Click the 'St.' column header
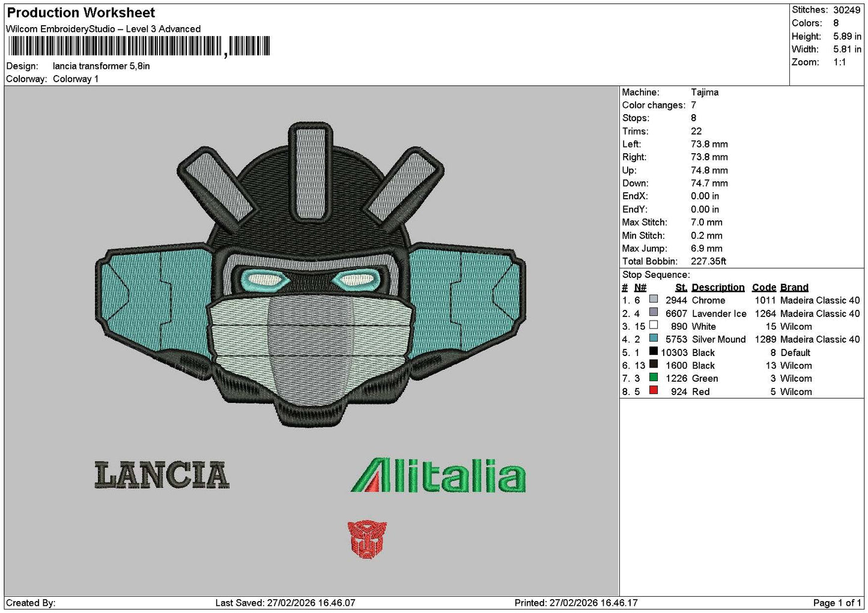Viewport: 868px width, 613px height. pyautogui.click(x=681, y=288)
